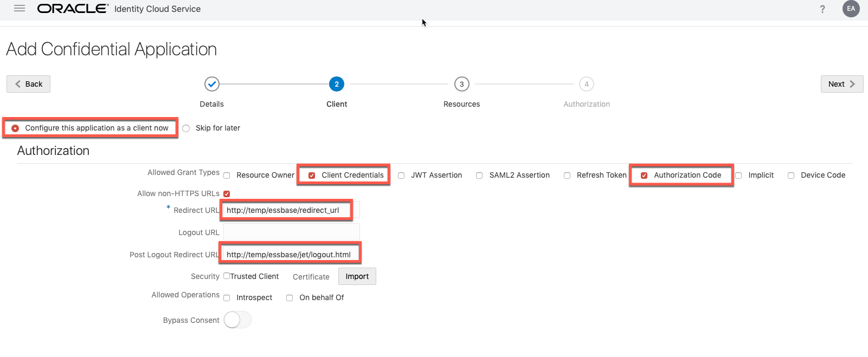Open the hamburger navigation menu
The image size is (868, 357).
coord(20,9)
